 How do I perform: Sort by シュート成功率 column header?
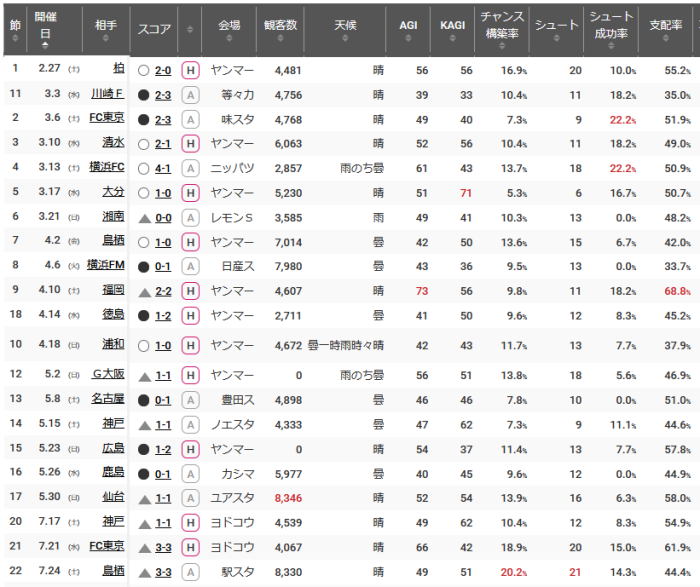609,24
